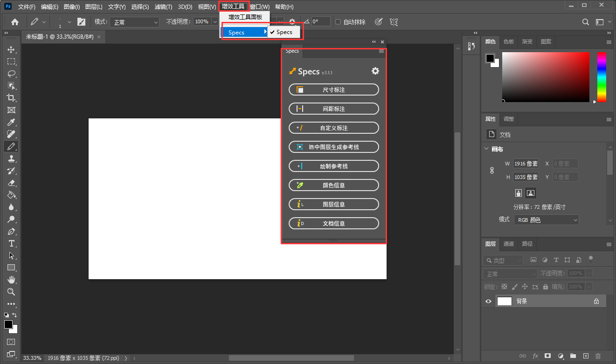This screenshot has width=616, height=364.
Task: Open the 模式 blend mode dropdown
Action: tap(134, 22)
